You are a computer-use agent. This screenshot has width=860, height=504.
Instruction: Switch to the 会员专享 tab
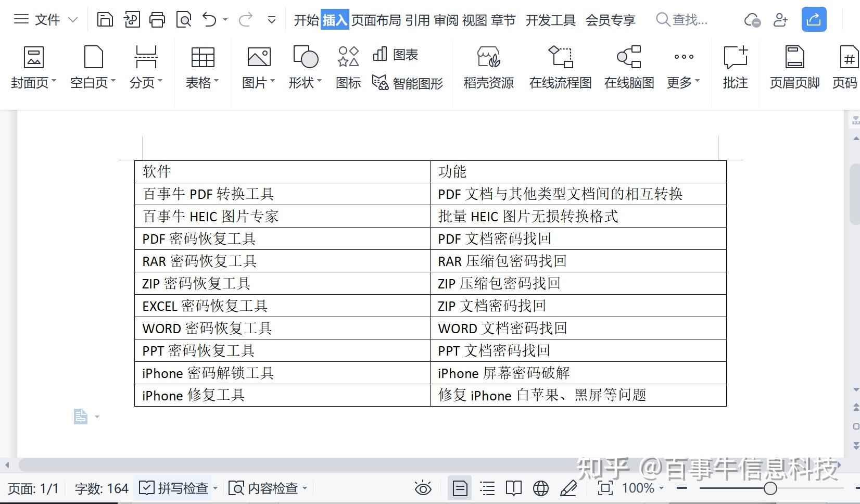[611, 20]
